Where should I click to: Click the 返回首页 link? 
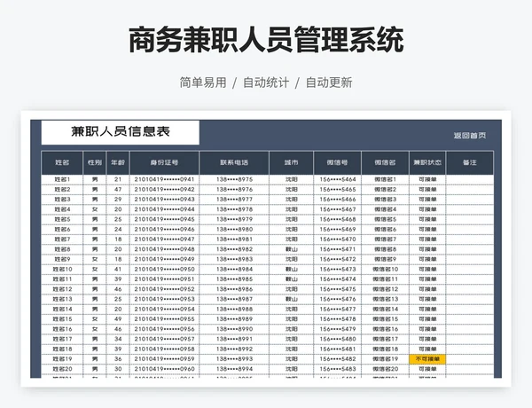point(470,136)
